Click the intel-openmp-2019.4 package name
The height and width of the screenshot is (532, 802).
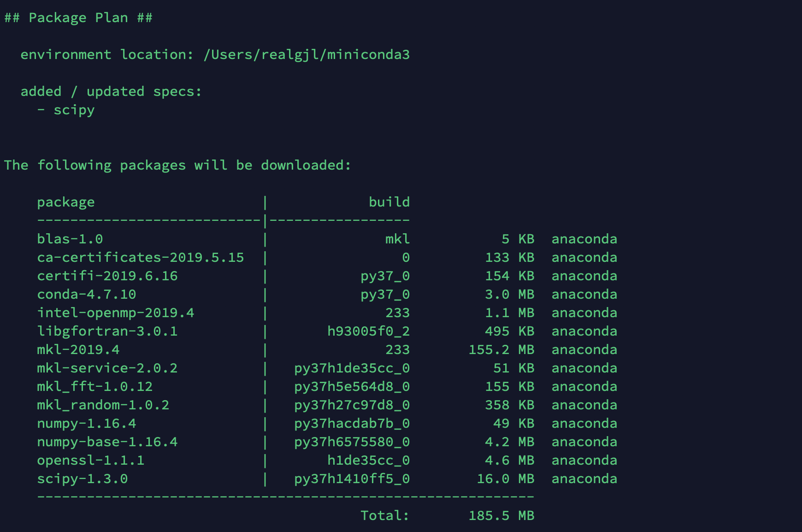coord(116,313)
